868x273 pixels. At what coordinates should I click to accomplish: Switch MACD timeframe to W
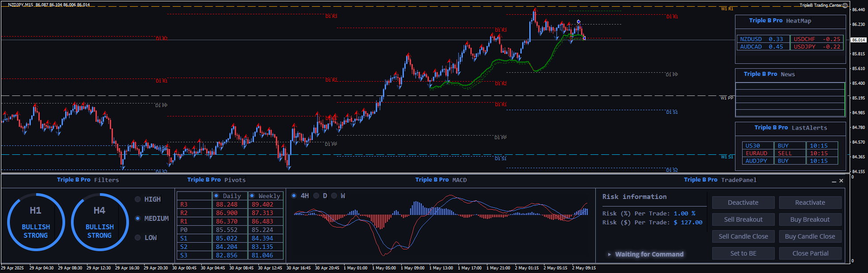(334, 196)
